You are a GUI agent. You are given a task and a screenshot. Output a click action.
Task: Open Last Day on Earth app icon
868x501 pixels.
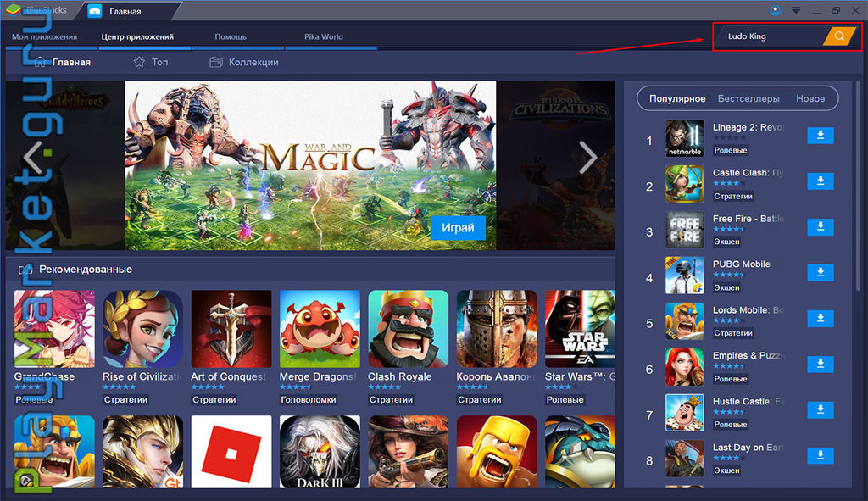tap(684, 458)
